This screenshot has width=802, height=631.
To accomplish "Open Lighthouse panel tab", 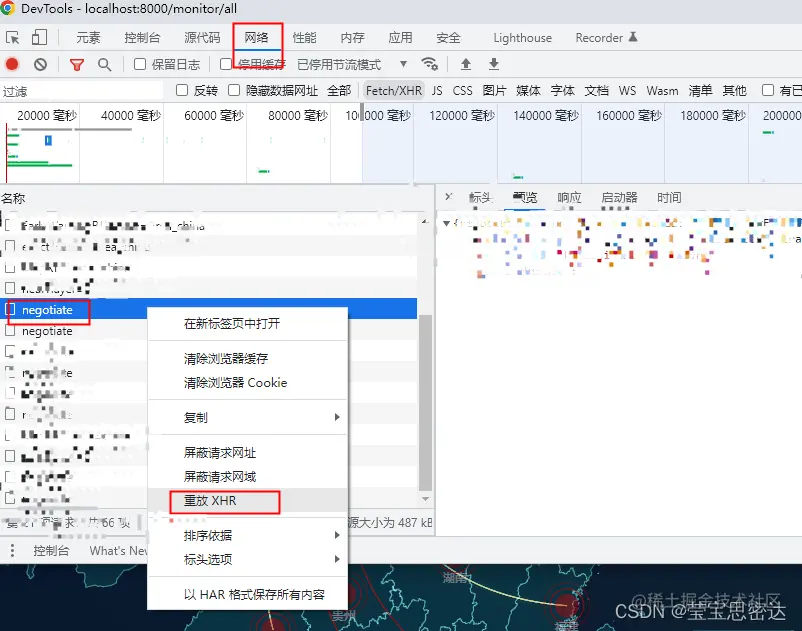I will pos(522,38).
